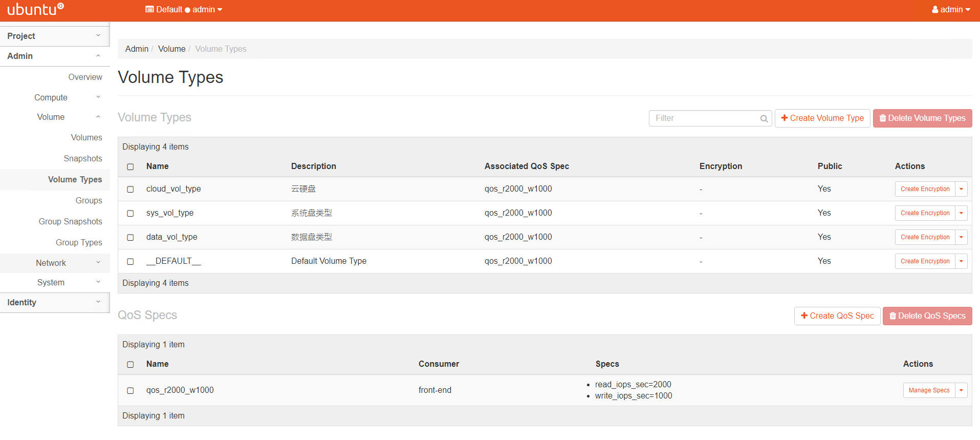Viewport: 980px width, 440px height.
Task: Click the Create QoS Spec button
Action: (837, 316)
